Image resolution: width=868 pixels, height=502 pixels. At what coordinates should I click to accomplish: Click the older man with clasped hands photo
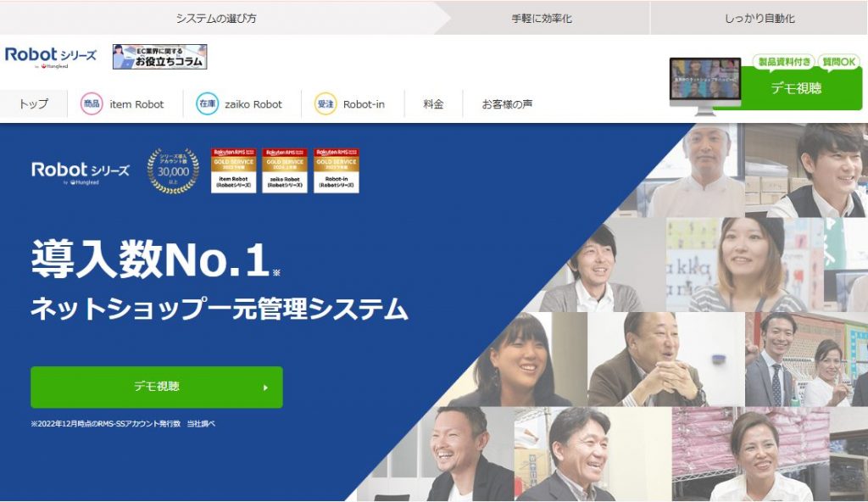tap(665, 360)
